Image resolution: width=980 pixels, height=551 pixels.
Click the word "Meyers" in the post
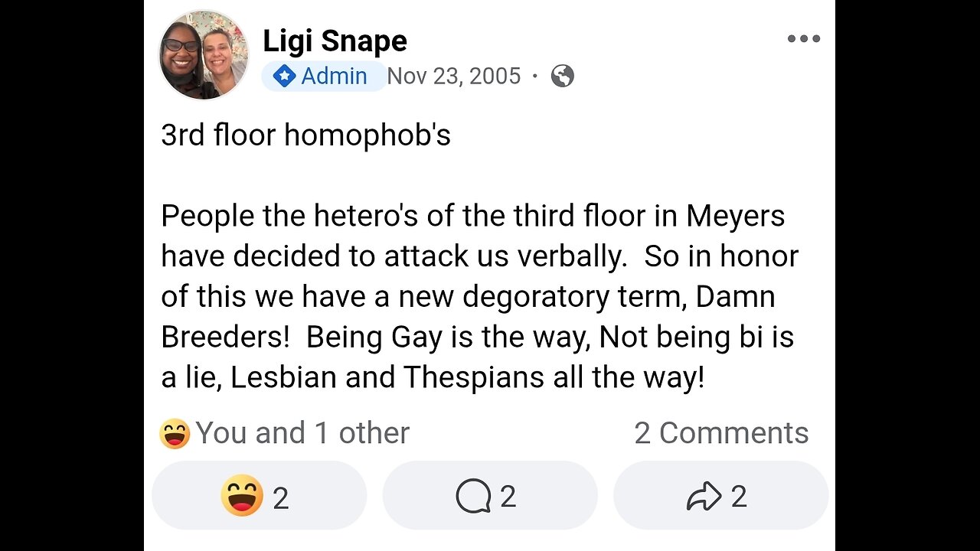click(735, 217)
